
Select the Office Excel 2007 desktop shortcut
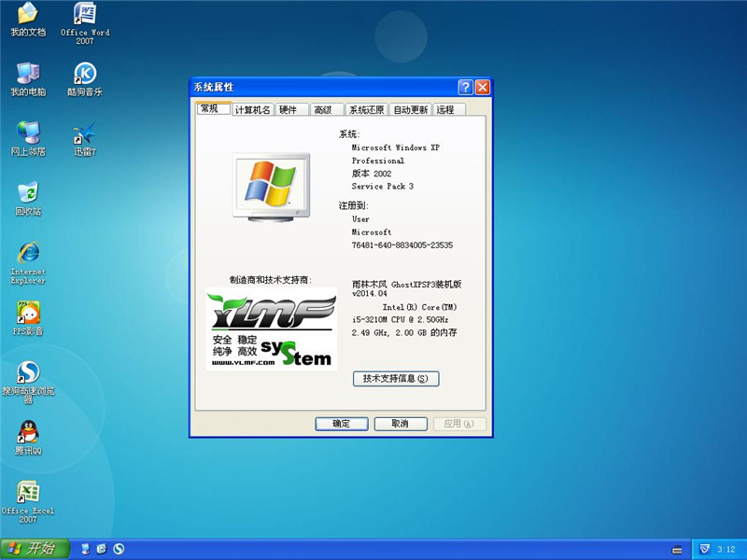[x=28, y=502]
